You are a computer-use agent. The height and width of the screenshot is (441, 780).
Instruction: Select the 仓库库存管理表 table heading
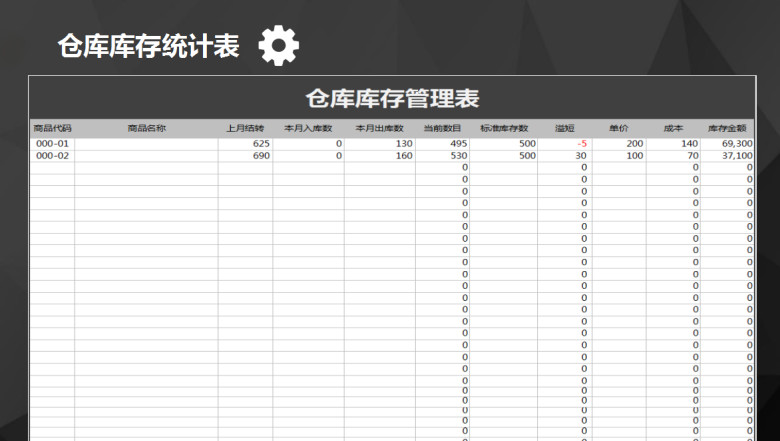392,98
